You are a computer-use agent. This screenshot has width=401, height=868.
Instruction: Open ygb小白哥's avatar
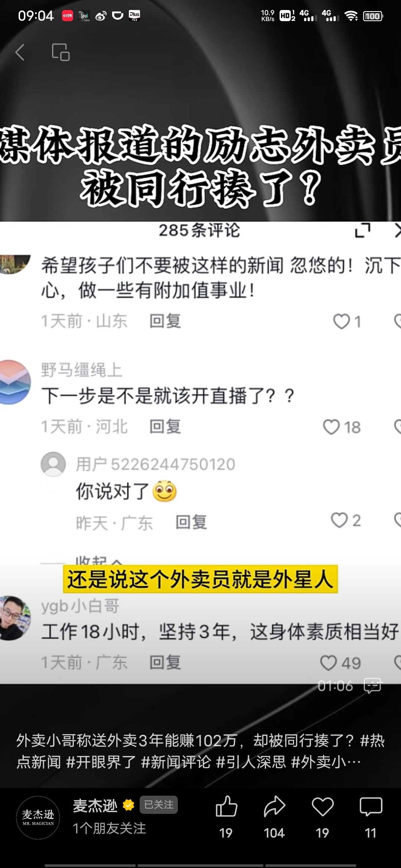[14, 618]
